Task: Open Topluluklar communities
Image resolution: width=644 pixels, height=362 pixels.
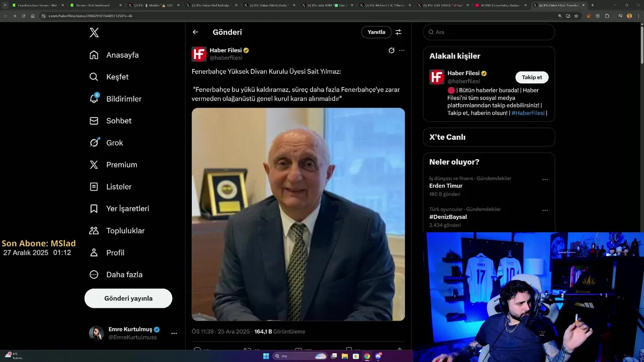Action: click(117, 231)
